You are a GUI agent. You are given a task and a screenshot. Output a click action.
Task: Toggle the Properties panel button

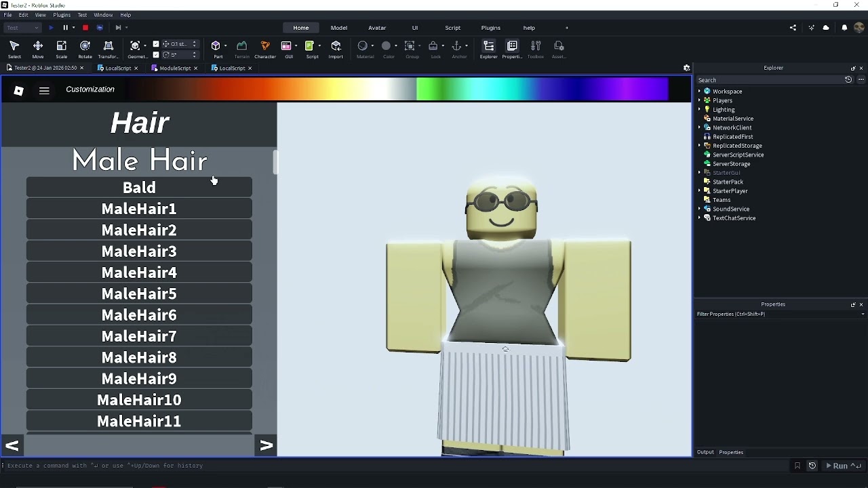pyautogui.click(x=512, y=49)
